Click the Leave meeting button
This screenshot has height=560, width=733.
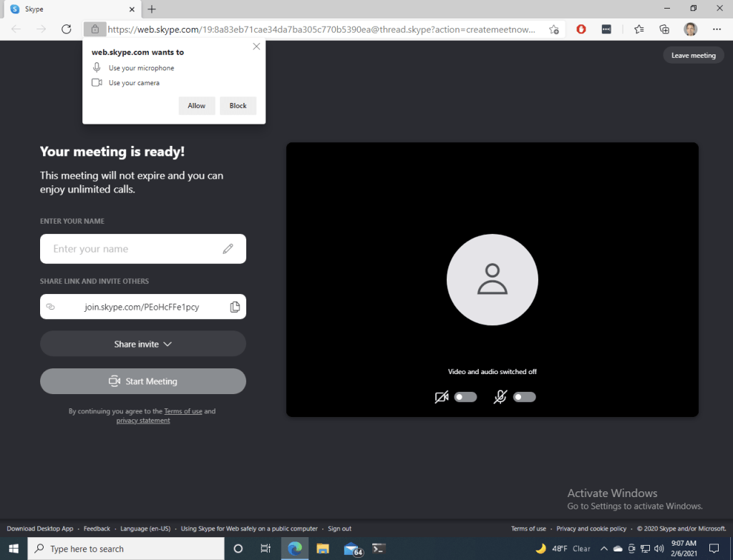[x=693, y=55]
